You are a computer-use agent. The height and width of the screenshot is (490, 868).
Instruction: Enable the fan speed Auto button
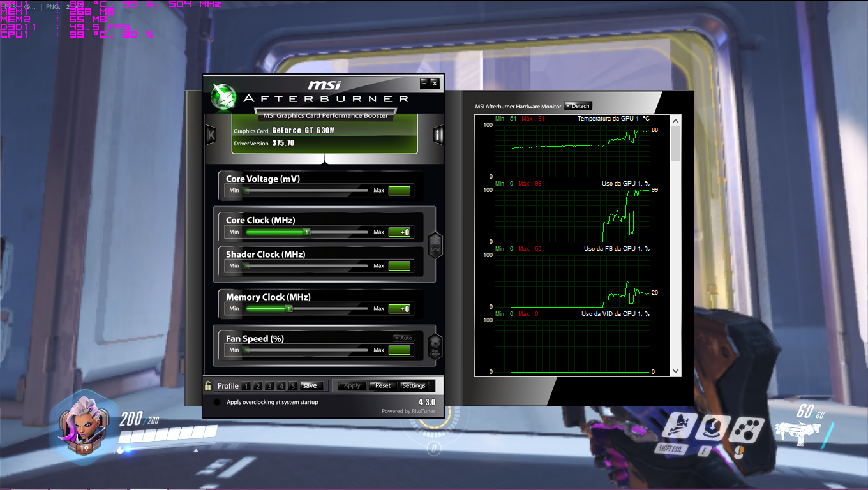403,338
